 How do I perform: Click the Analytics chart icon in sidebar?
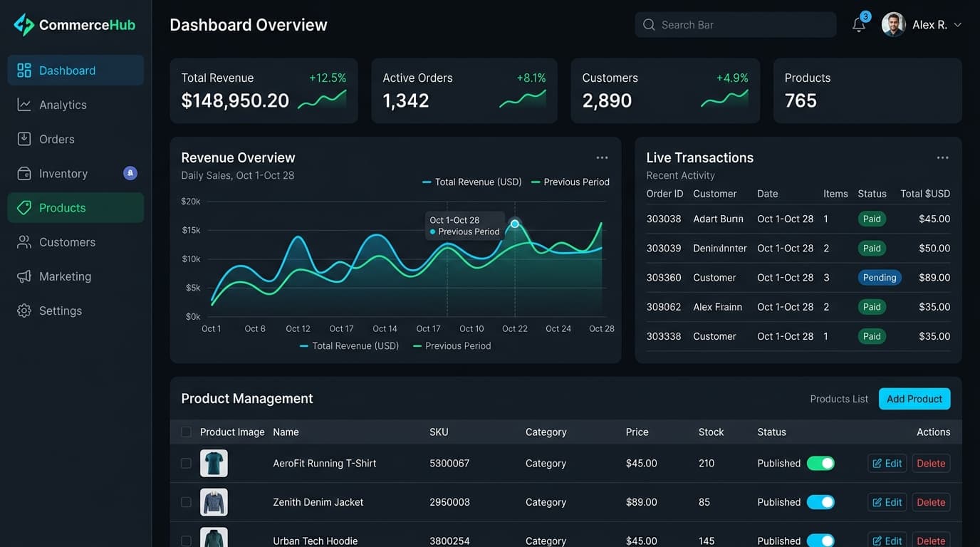point(24,105)
